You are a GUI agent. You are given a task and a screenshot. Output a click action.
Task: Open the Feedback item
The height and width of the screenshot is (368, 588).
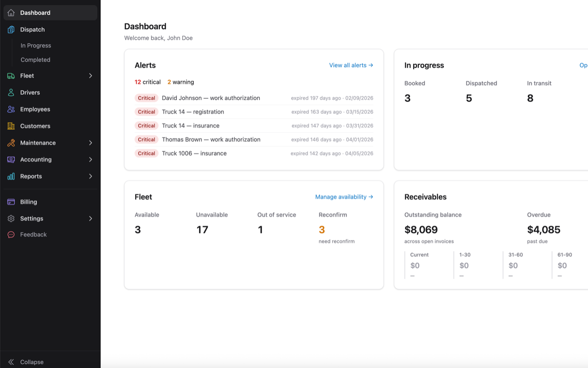(x=50, y=235)
